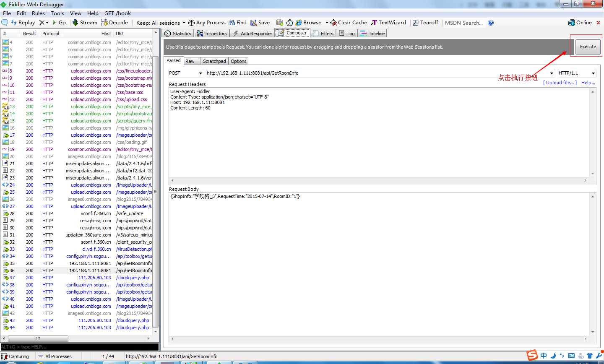Open the Rules menu
604x364 pixels.
[x=39, y=13]
